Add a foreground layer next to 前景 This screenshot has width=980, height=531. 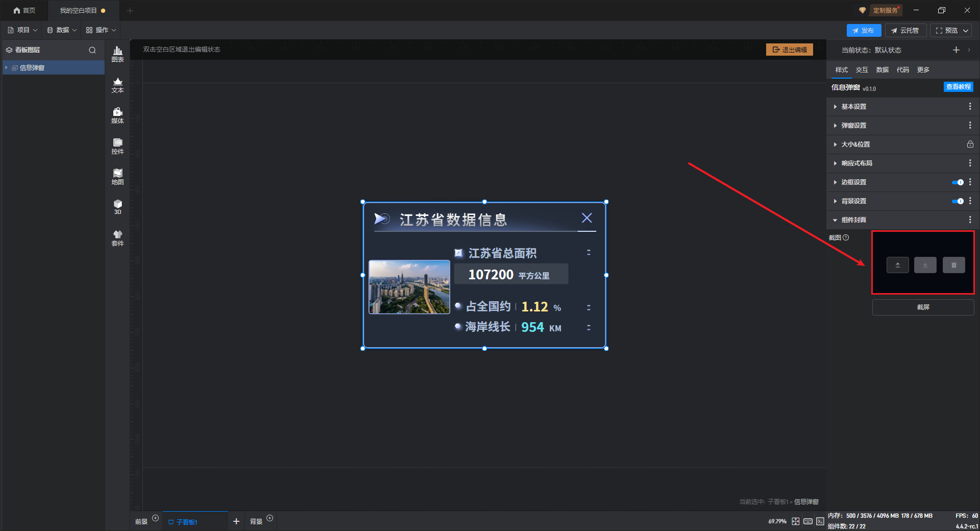(x=156, y=518)
